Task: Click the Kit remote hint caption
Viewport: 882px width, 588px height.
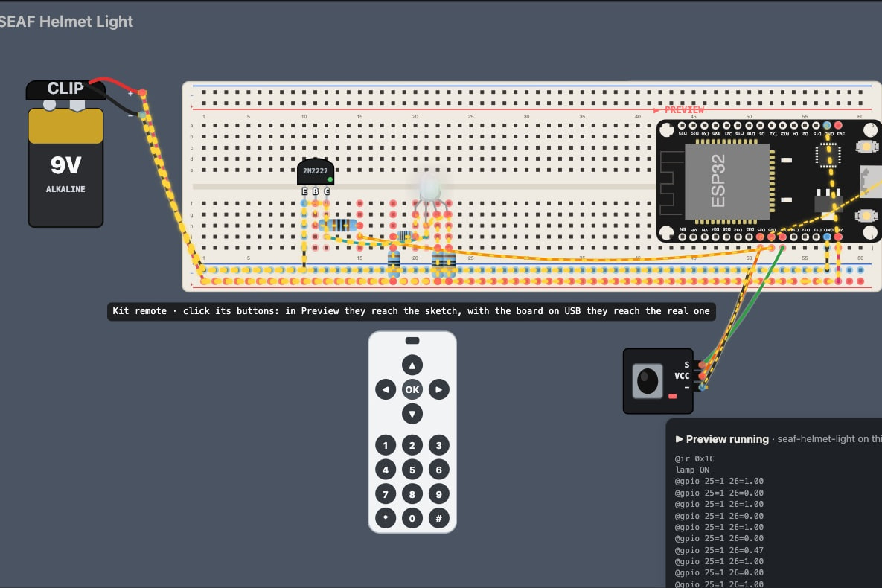Action: [x=411, y=311]
